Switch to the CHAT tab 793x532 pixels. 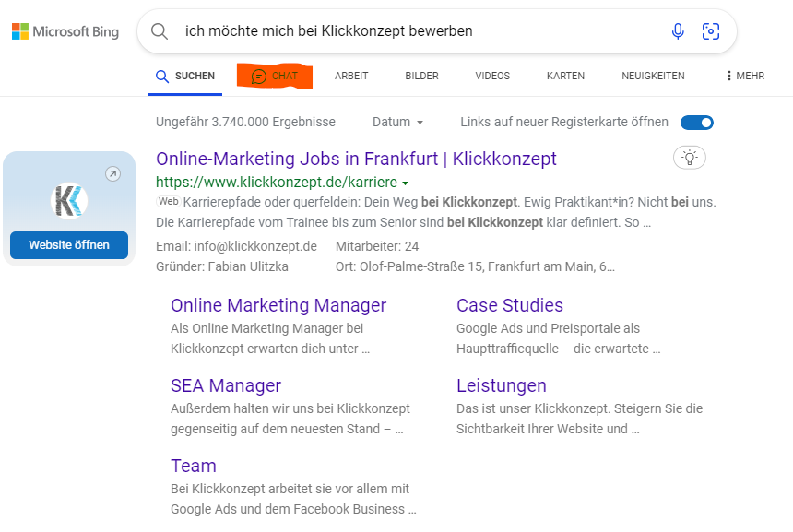pos(275,77)
